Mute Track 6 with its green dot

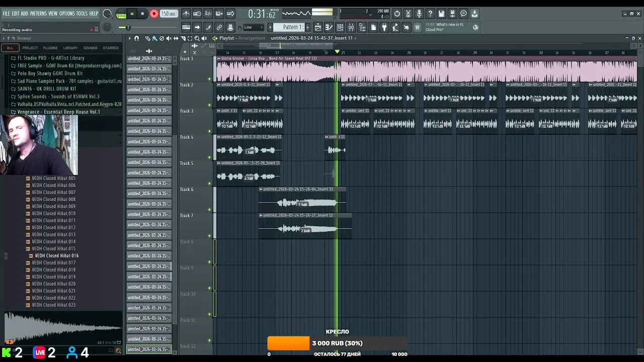[209, 210]
